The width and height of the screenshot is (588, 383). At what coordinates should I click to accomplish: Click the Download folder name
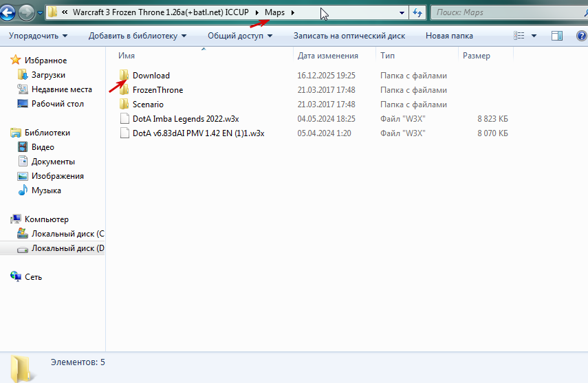click(x=151, y=76)
